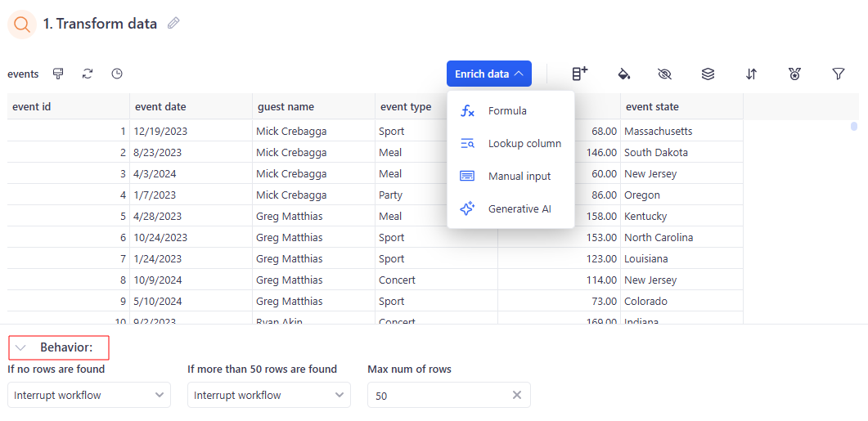The height and width of the screenshot is (421, 868).
Task: Click the Manual input form icon
Action: (467, 177)
